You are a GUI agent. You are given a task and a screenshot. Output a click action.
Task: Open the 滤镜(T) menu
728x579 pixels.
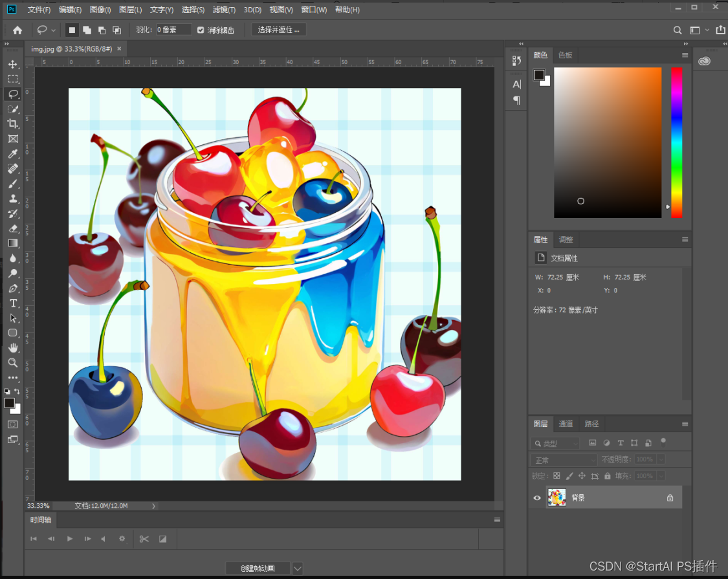224,10
